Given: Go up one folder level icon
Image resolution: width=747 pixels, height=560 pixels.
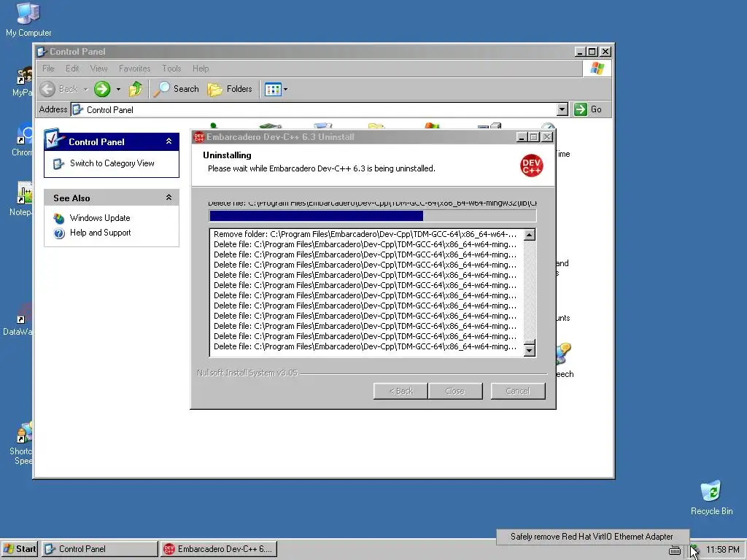Looking at the screenshot, I should click(x=136, y=89).
